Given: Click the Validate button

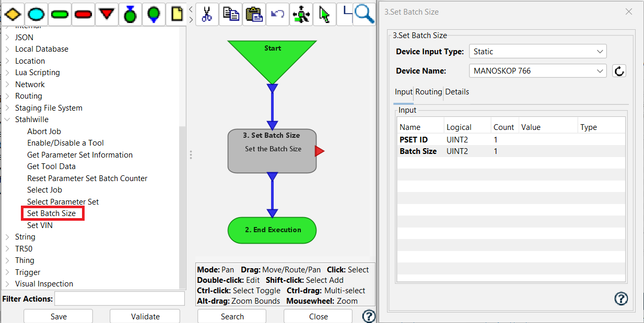Looking at the screenshot, I should [x=145, y=316].
